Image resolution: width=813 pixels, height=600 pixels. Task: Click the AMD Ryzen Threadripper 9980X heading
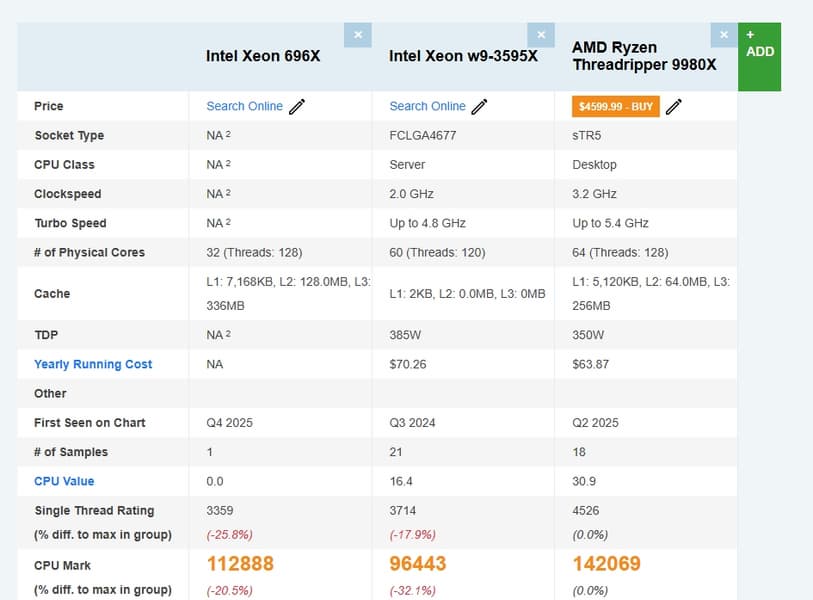click(x=644, y=56)
